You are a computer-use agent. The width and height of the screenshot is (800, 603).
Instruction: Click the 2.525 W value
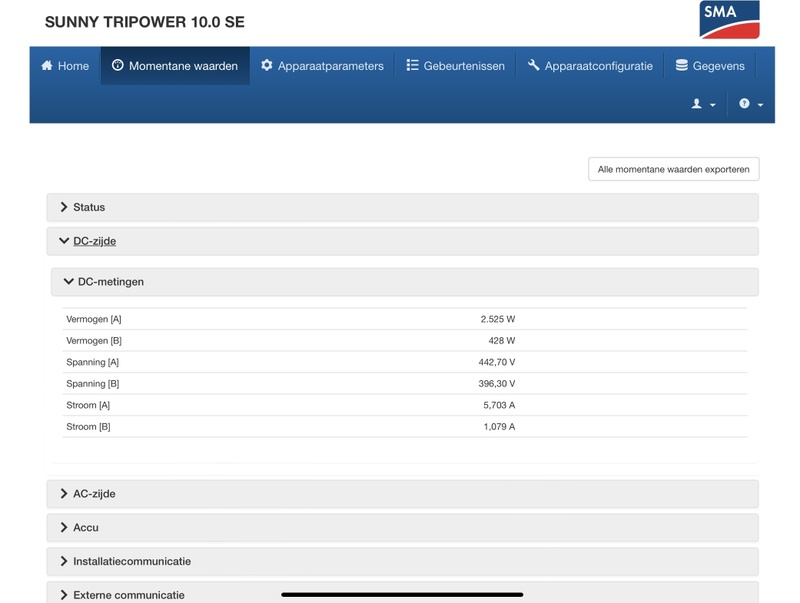coord(497,319)
